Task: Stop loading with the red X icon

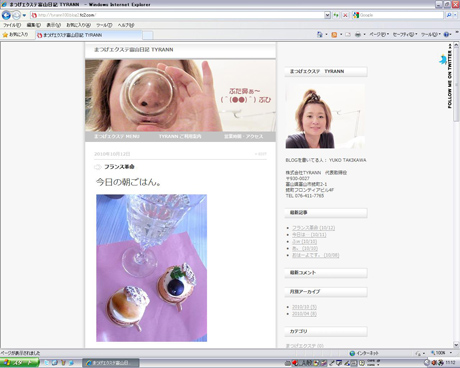Action: (345, 15)
